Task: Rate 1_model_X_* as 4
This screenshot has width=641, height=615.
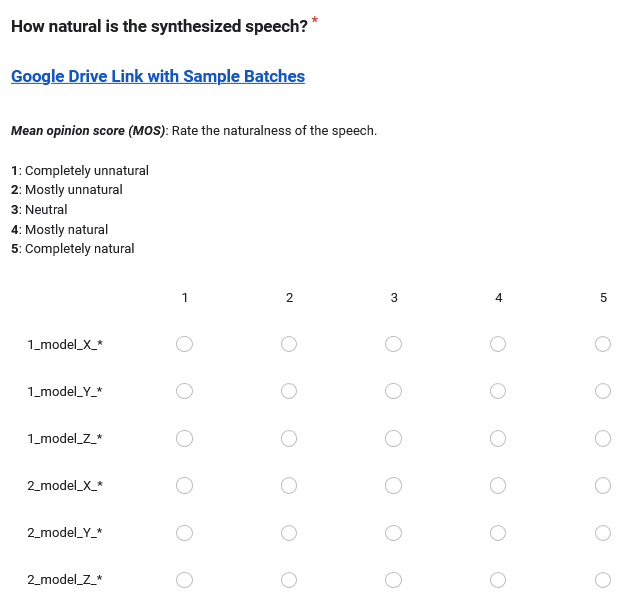Action: tap(498, 344)
